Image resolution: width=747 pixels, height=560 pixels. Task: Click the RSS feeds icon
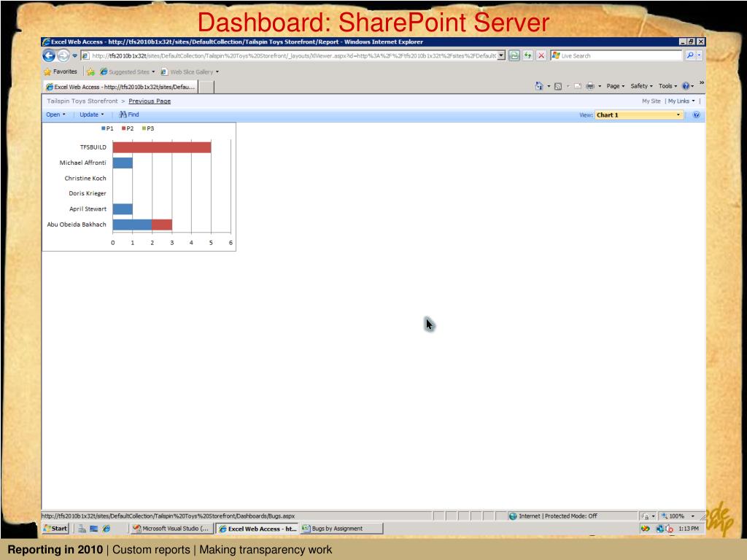[x=558, y=86]
